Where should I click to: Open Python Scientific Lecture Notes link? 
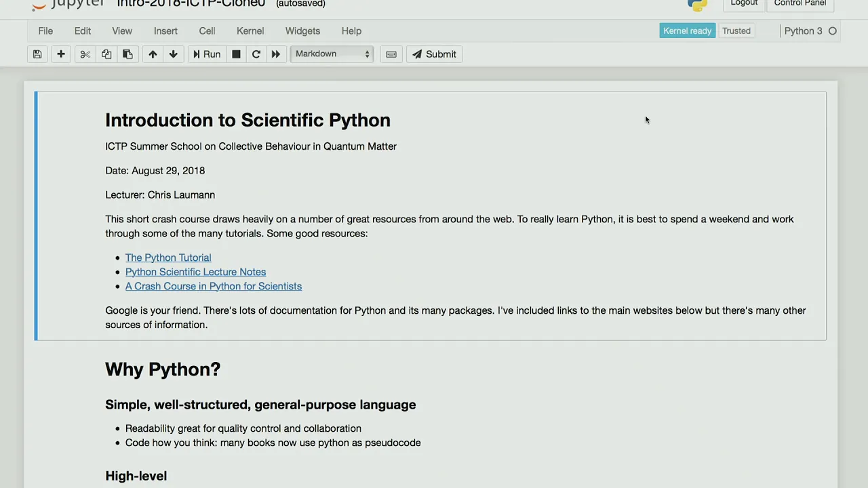pyautogui.click(x=195, y=272)
